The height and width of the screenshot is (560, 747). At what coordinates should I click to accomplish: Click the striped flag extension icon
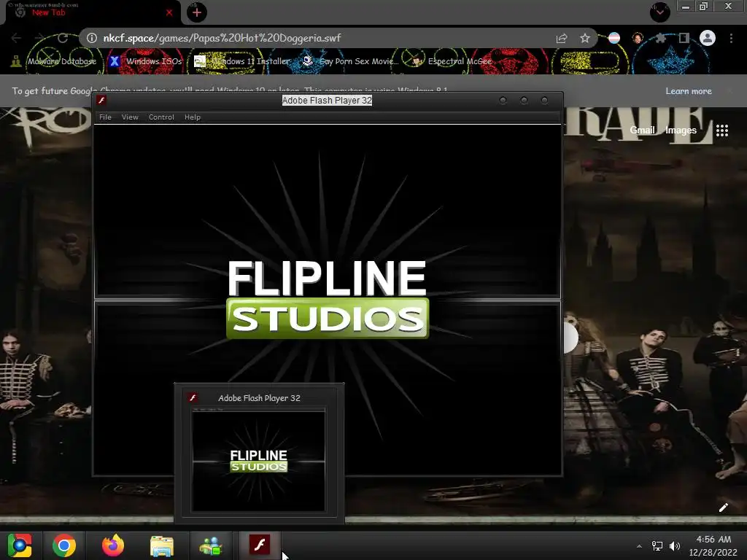point(614,38)
